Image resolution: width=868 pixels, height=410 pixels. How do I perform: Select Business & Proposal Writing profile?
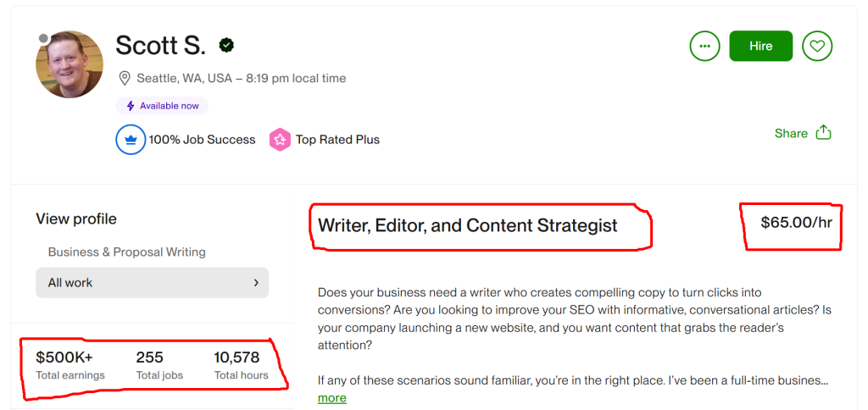tap(127, 252)
